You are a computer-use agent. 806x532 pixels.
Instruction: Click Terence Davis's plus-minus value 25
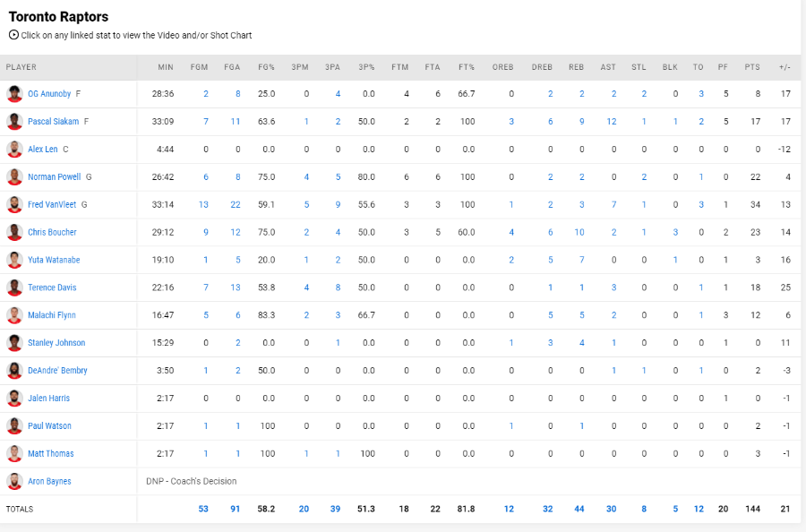click(x=785, y=287)
